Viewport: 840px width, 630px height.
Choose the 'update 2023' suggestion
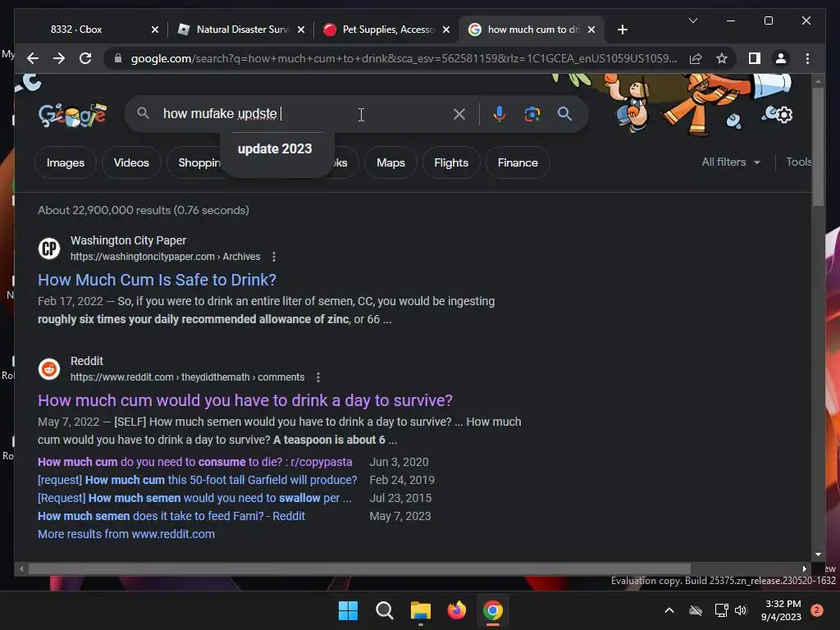[x=275, y=149]
